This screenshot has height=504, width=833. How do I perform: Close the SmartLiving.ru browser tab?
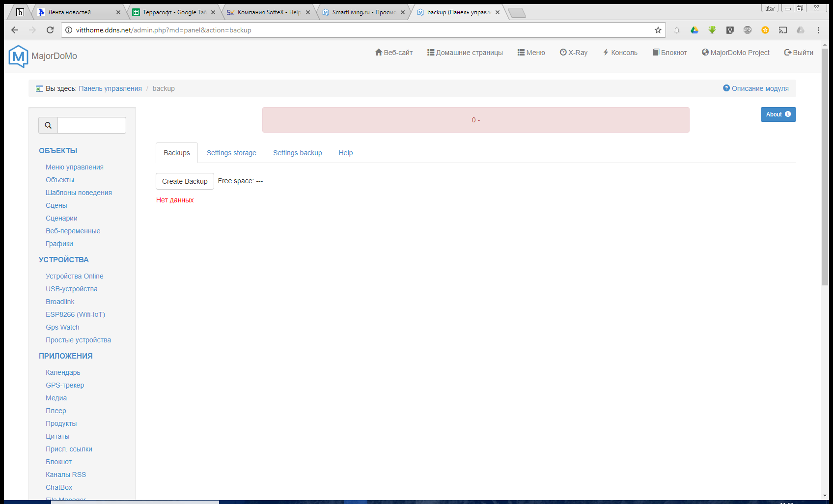[x=403, y=12]
